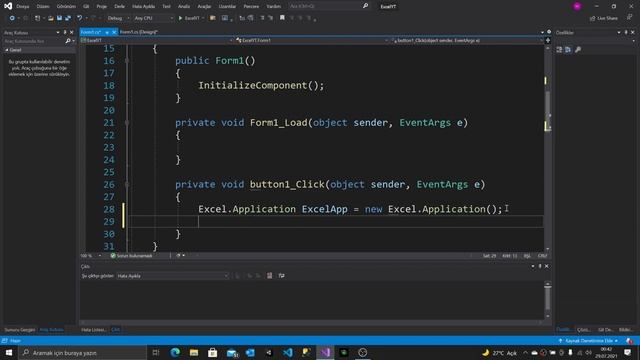
Task: Click the open file folder icon
Action: 51,18
